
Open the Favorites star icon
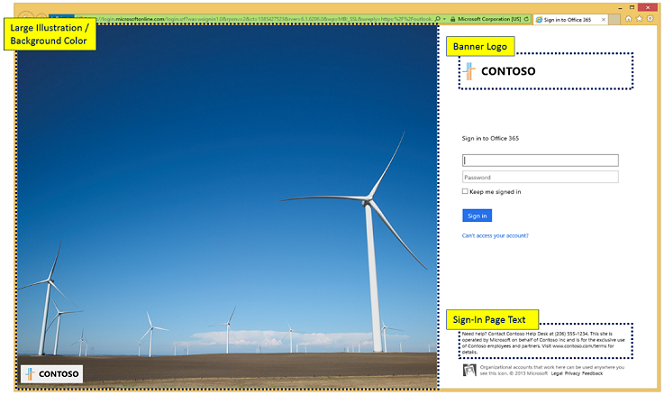click(639, 19)
